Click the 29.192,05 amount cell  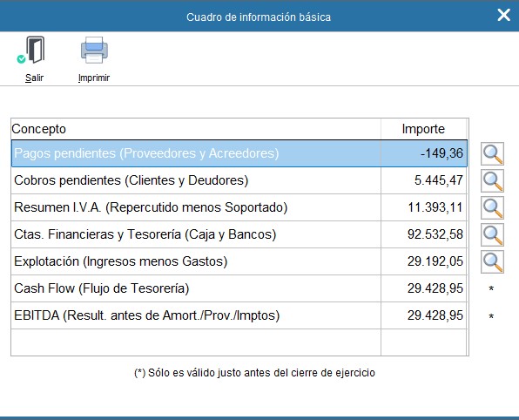(x=424, y=261)
